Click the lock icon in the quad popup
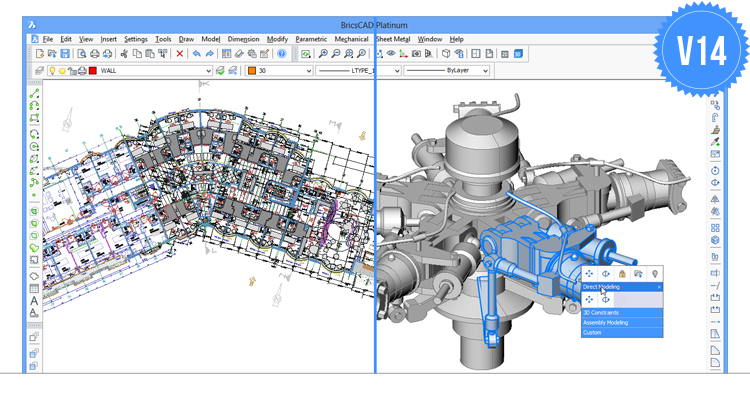The height and width of the screenshot is (401, 750). [x=622, y=273]
